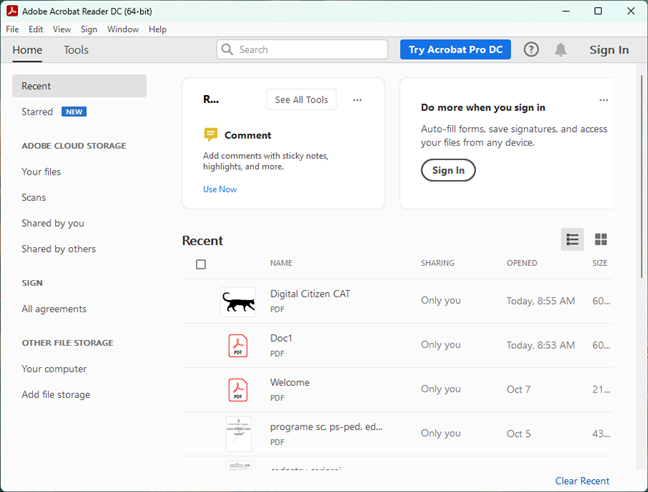This screenshot has width=648, height=492.
Task: Open the Window menu
Action: (123, 29)
